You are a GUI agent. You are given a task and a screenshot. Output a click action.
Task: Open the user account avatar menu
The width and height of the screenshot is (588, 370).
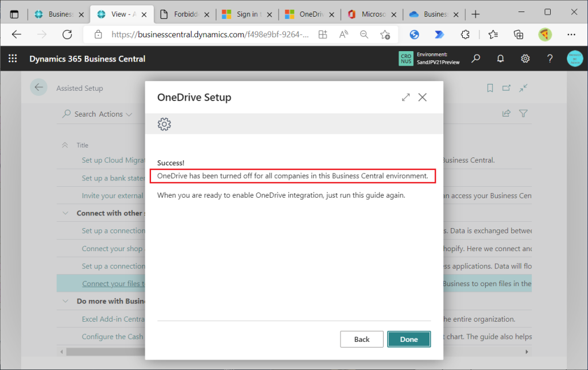click(575, 59)
